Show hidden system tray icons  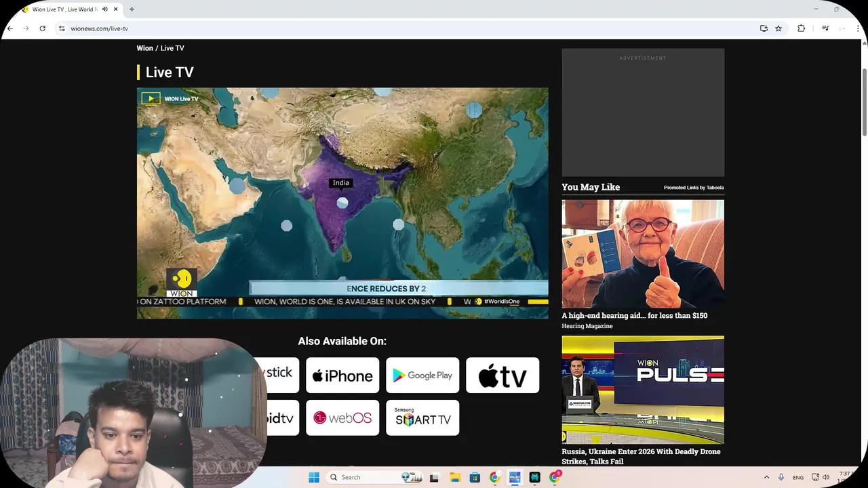tap(766, 477)
